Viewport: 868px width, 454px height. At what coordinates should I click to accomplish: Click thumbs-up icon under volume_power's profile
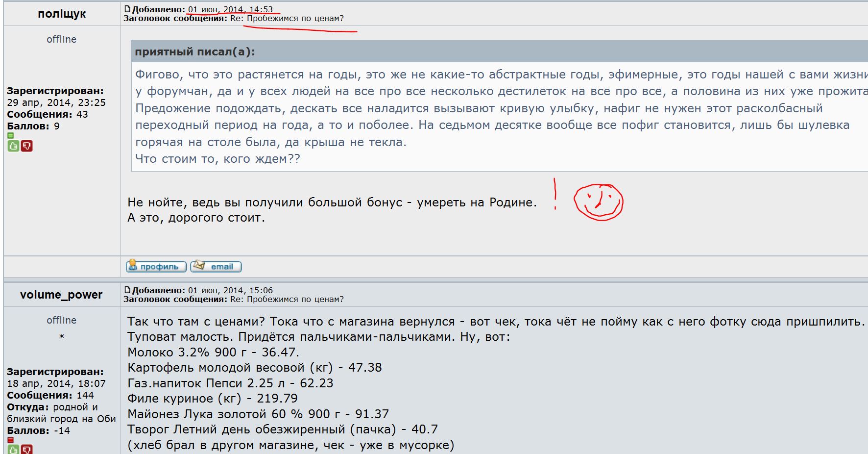pyautogui.click(x=13, y=449)
